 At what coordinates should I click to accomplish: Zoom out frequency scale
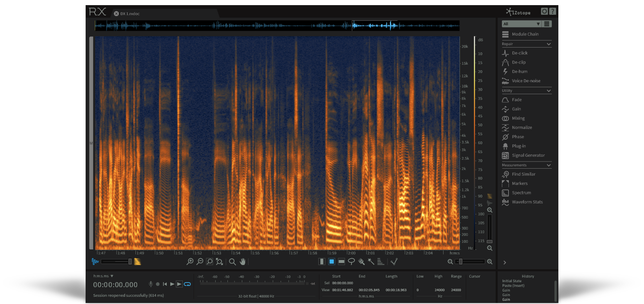[490, 248]
